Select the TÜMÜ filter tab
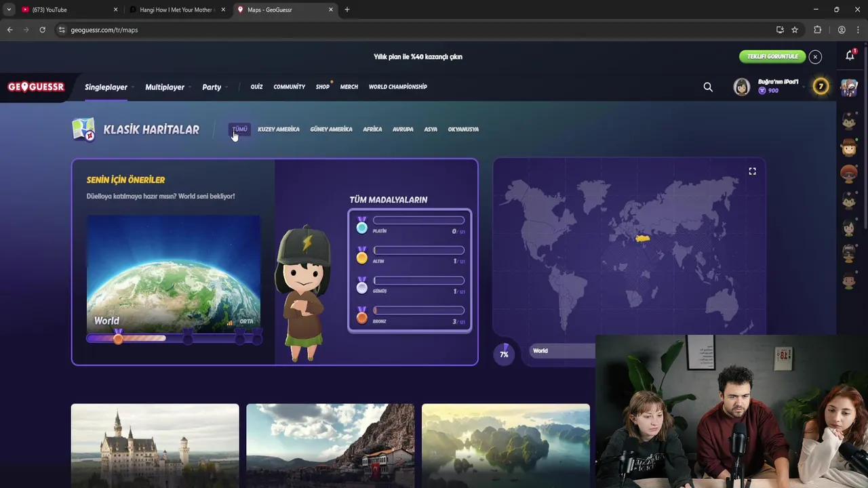The width and height of the screenshot is (868, 488). (x=239, y=129)
